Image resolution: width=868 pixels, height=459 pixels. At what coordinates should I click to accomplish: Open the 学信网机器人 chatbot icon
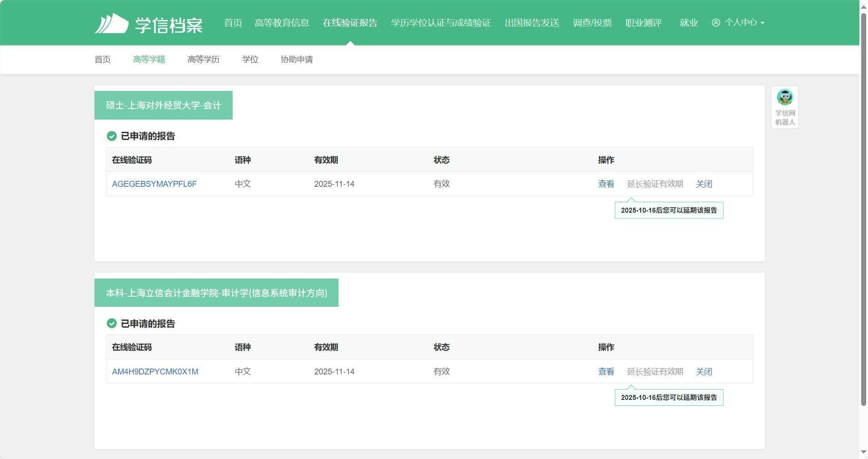click(x=784, y=107)
